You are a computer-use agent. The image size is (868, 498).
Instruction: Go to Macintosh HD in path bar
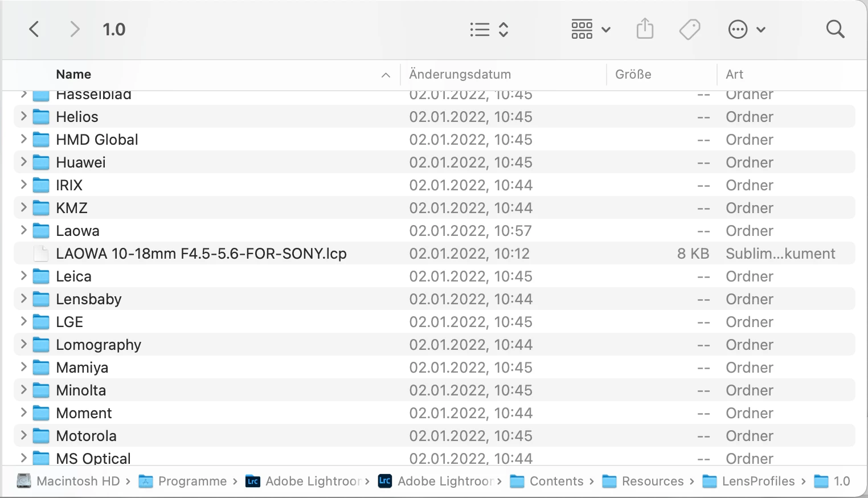[x=68, y=481]
